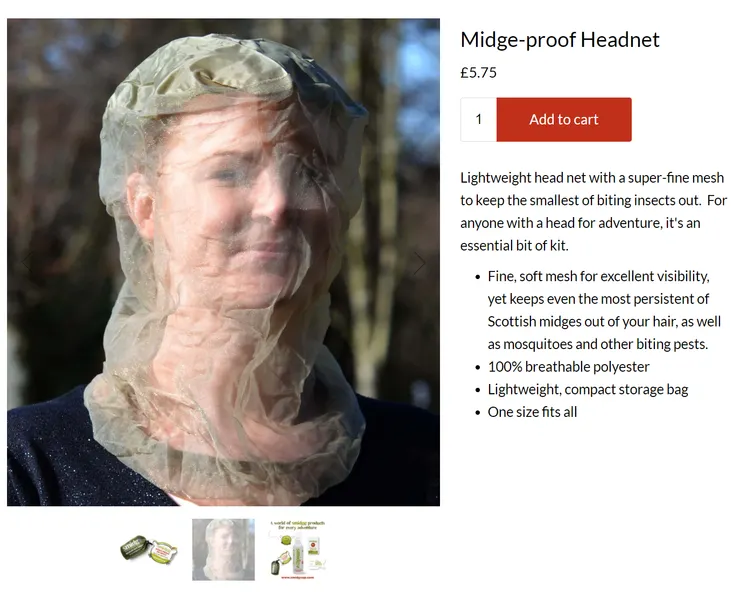Click 'as mosquitoes and other biting pests' line
The image size is (740, 592).
pos(598,344)
